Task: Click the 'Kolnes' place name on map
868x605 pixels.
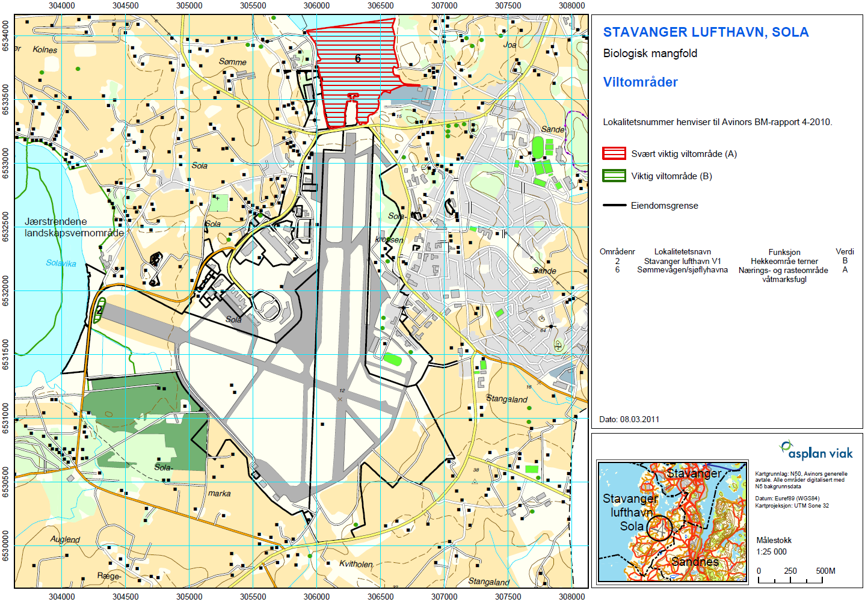Action: 45,50
